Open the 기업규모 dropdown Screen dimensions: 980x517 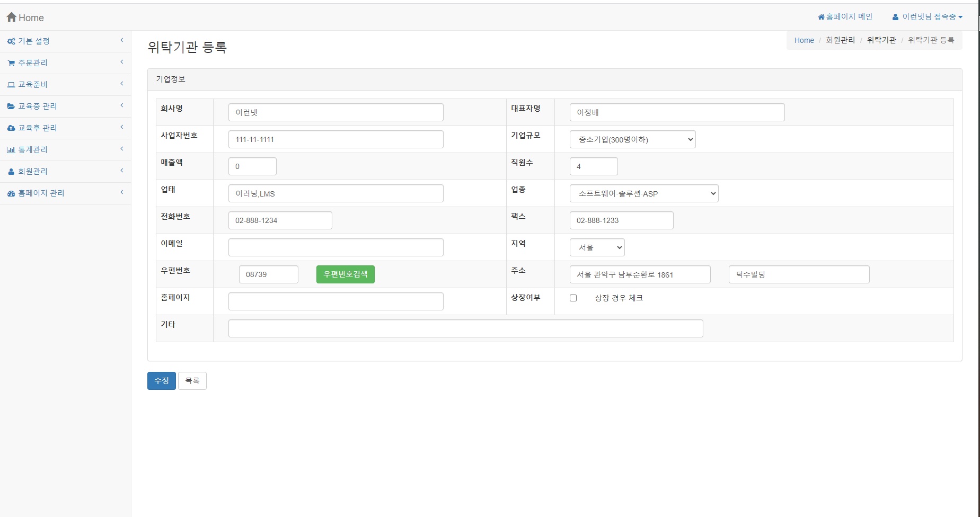(632, 139)
